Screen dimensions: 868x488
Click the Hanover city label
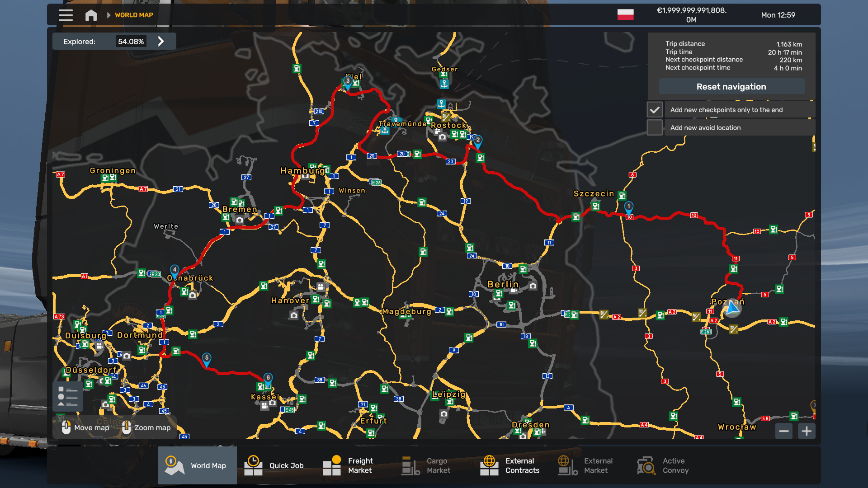pos(290,300)
